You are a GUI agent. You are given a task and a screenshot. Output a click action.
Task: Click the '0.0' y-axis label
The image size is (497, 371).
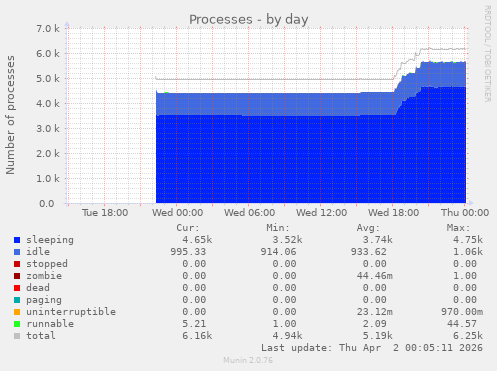pyautogui.click(x=47, y=204)
